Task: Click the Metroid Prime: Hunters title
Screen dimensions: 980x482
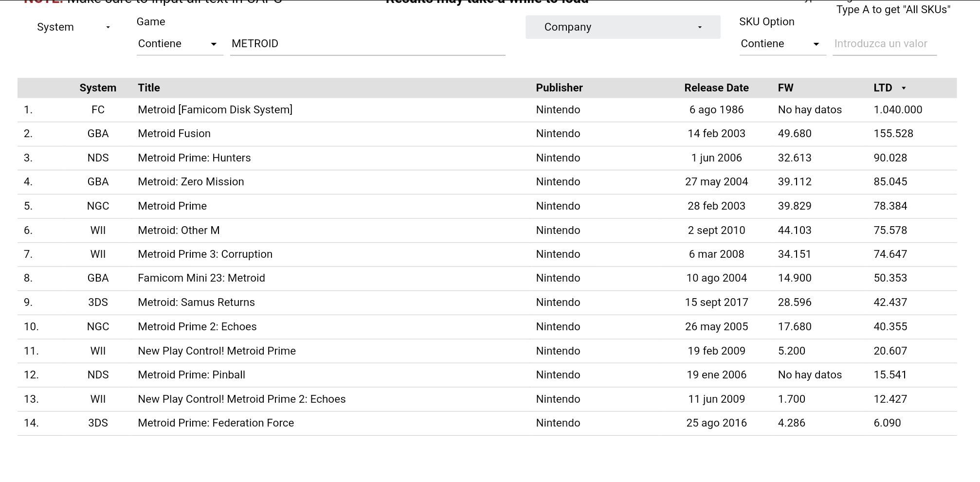Action: [194, 158]
